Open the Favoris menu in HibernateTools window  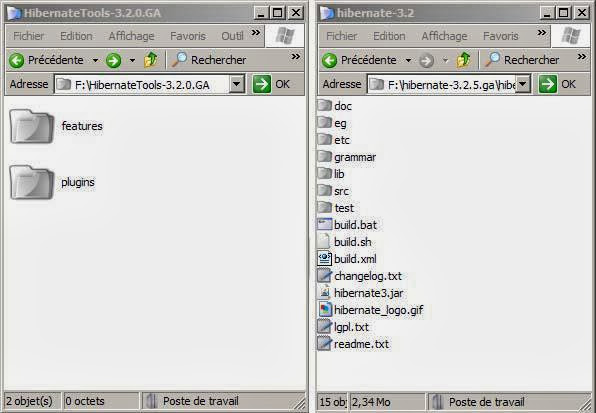(188, 36)
